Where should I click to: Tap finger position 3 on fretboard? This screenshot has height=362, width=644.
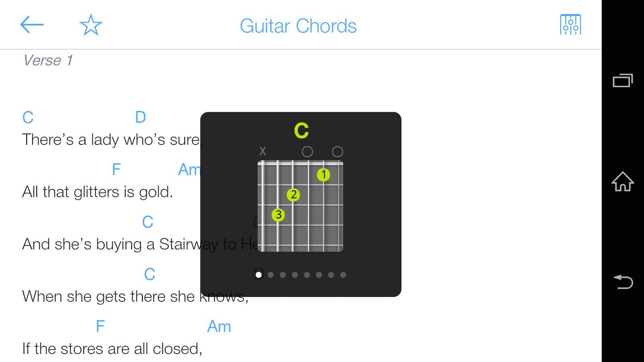click(x=278, y=215)
